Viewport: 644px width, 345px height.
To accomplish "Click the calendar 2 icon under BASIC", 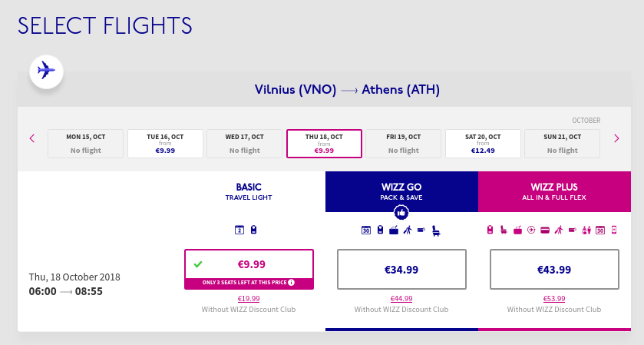I will 239,230.
